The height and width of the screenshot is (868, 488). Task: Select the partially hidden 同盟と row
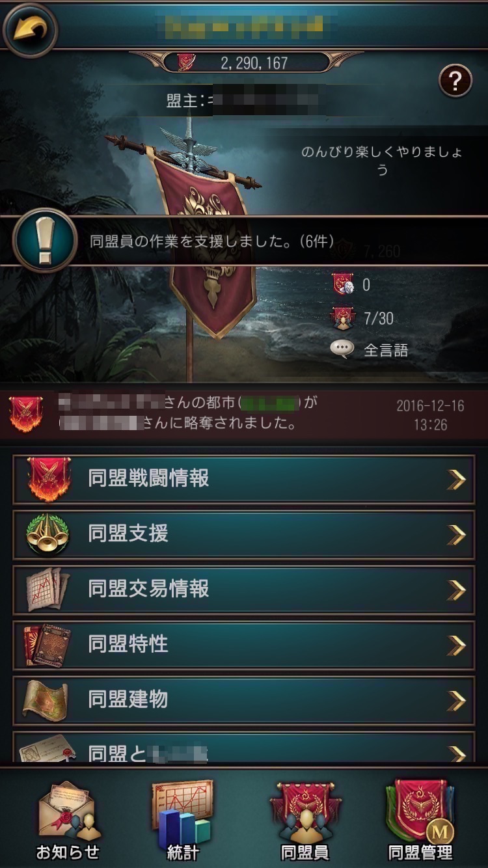point(244,748)
